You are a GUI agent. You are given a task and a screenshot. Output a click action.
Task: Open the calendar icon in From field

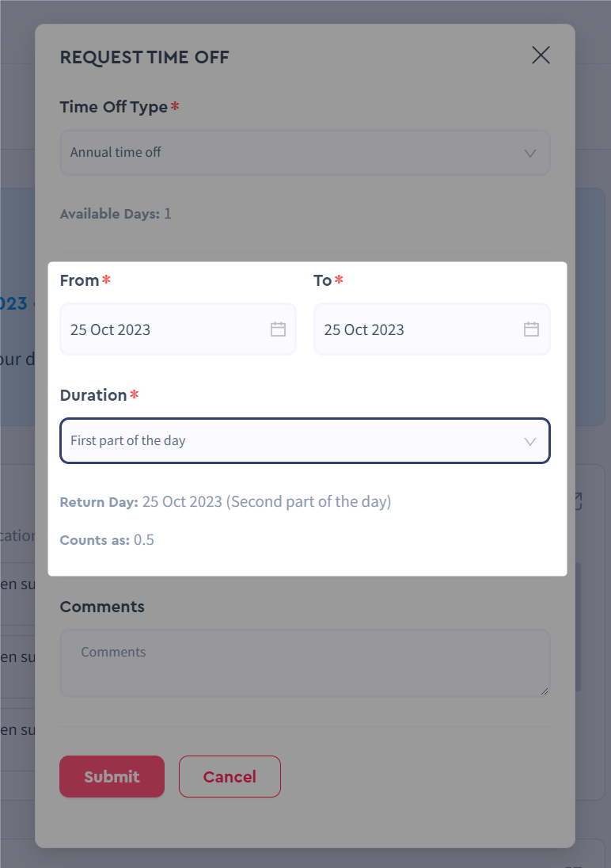(278, 329)
